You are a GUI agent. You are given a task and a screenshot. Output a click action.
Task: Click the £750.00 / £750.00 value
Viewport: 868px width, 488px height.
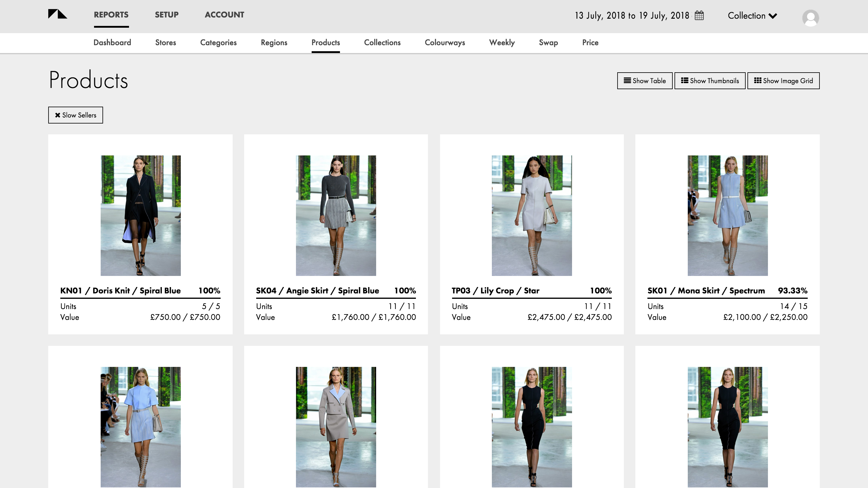tap(185, 317)
